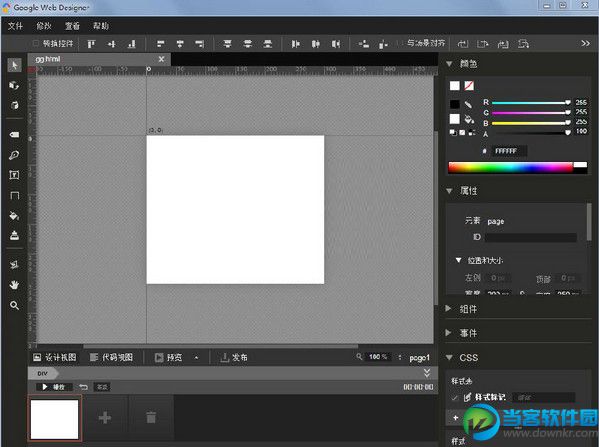Click the distribute top edges icon
Viewport: 599px width, 447px height.
pos(228,44)
